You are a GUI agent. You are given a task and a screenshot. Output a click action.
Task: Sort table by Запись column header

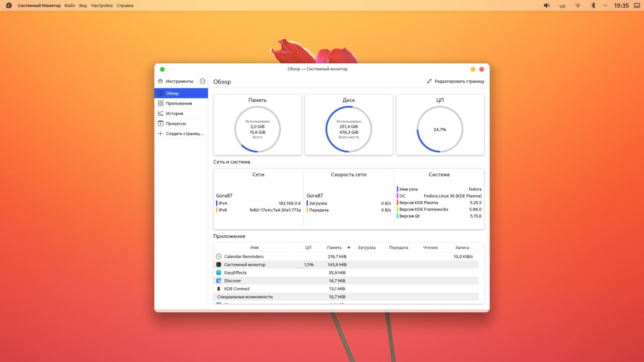pyautogui.click(x=462, y=247)
